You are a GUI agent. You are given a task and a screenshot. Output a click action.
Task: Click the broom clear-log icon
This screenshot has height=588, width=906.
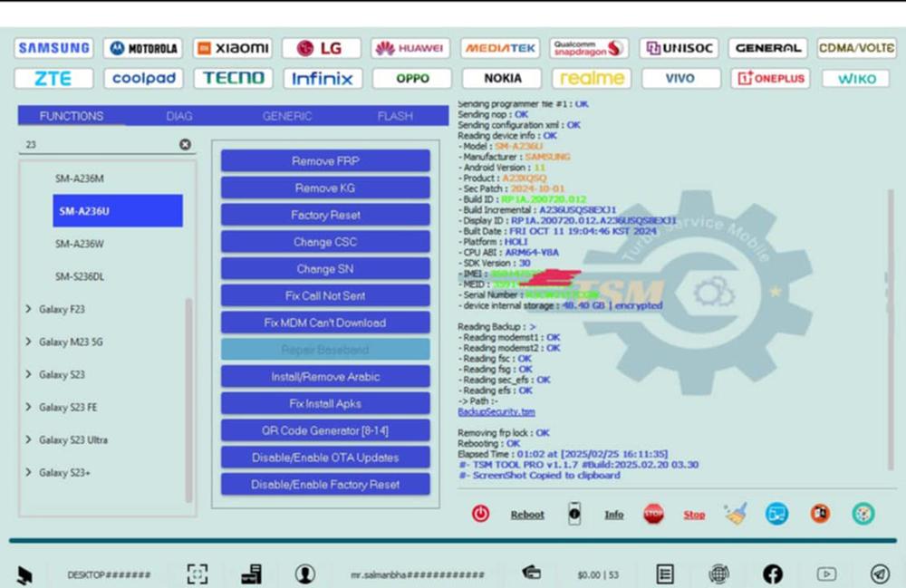735,514
